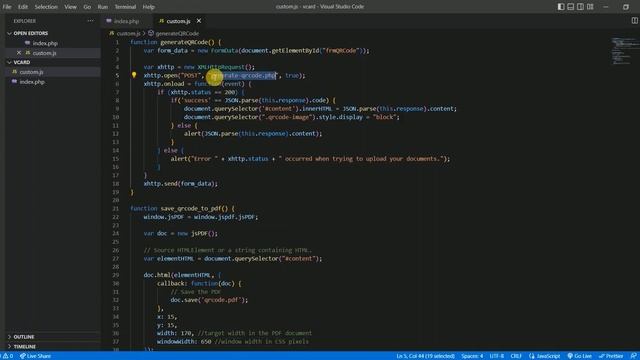Open custom.js in the VCARD folder
This screenshot has height=360, width=640.
click(31, 72)
